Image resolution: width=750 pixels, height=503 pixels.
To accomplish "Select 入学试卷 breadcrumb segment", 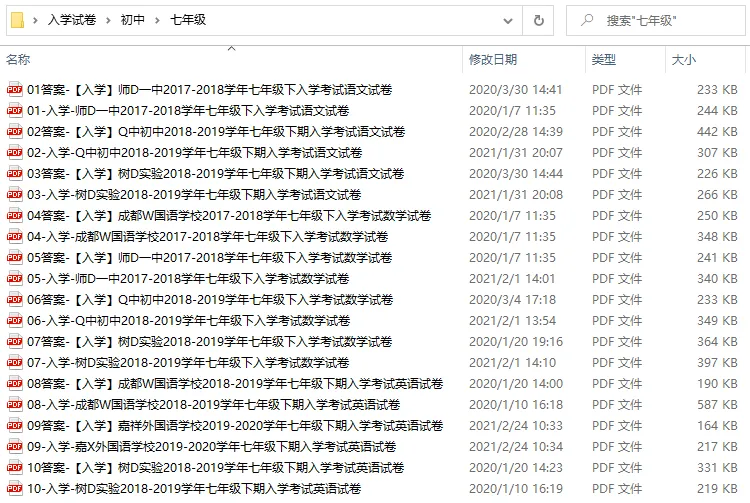I will click(72, 20).
